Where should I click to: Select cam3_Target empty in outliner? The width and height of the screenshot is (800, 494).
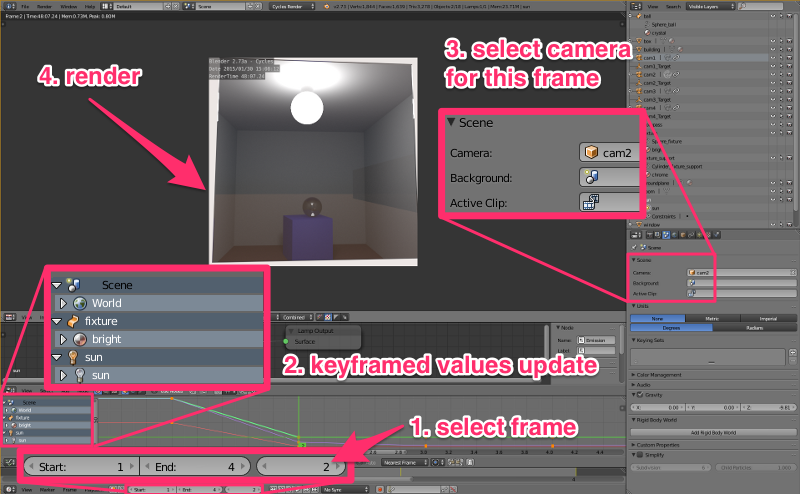point(657,100)
